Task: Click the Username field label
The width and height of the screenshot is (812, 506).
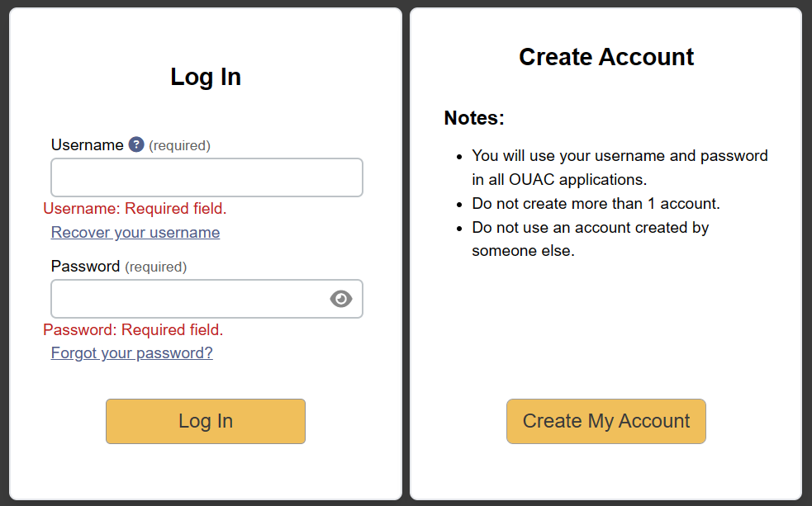Action: (87, 145)
